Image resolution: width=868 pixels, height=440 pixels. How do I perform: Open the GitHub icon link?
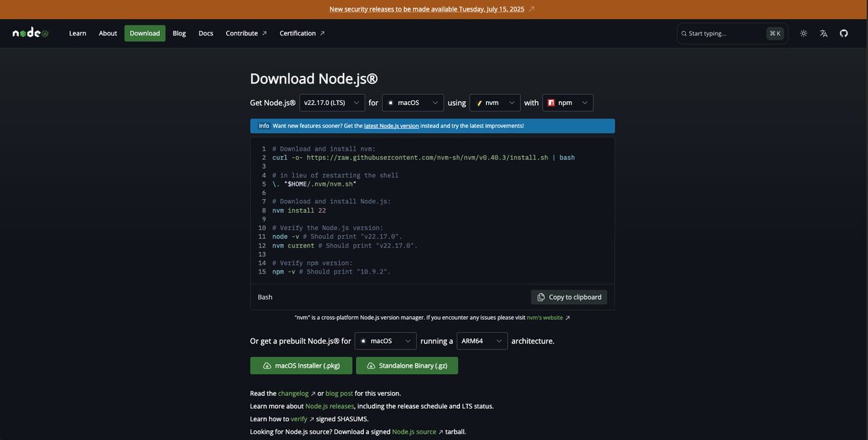[x=843, y=33]
